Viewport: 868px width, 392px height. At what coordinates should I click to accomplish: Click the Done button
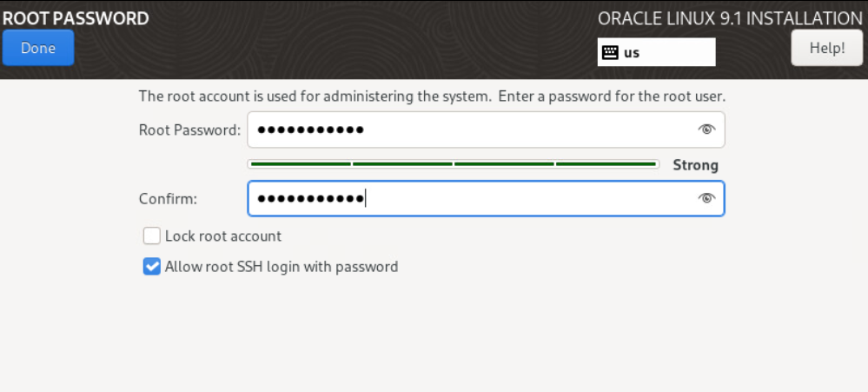pos(38,48)
